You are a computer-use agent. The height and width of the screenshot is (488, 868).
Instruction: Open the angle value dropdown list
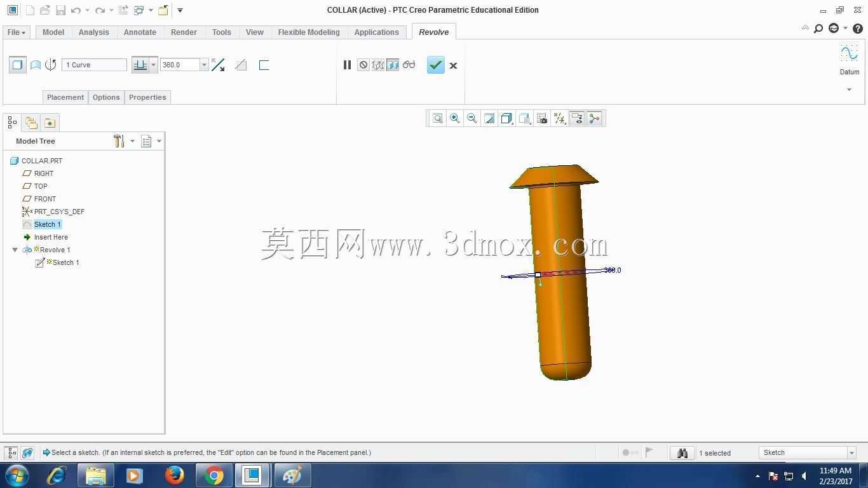pos(204,65)
